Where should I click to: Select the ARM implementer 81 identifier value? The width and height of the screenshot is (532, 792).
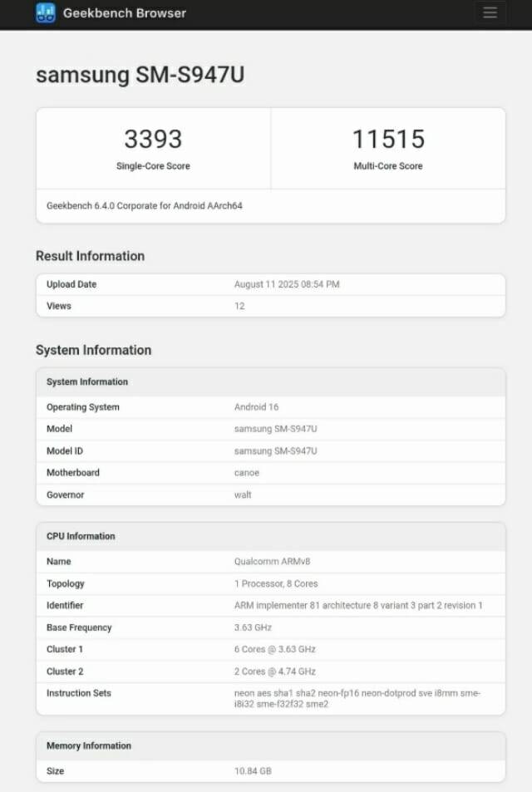coord(358,606)
